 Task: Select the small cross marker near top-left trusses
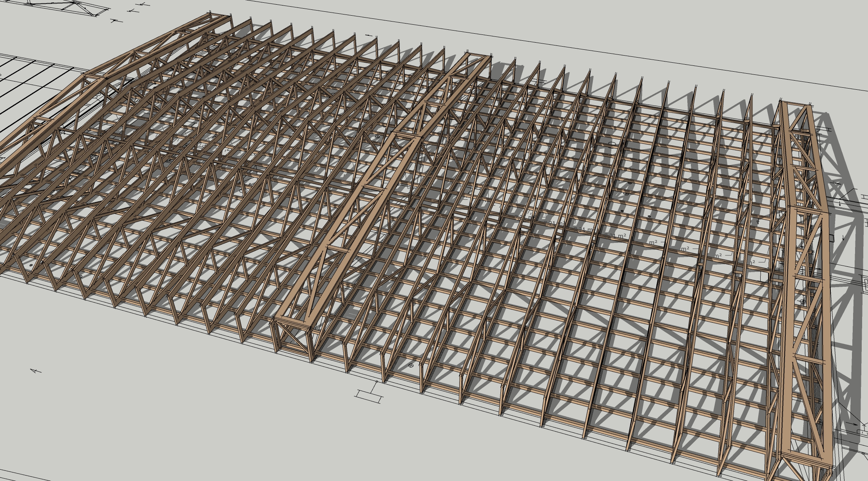click(x=115, y=20)
